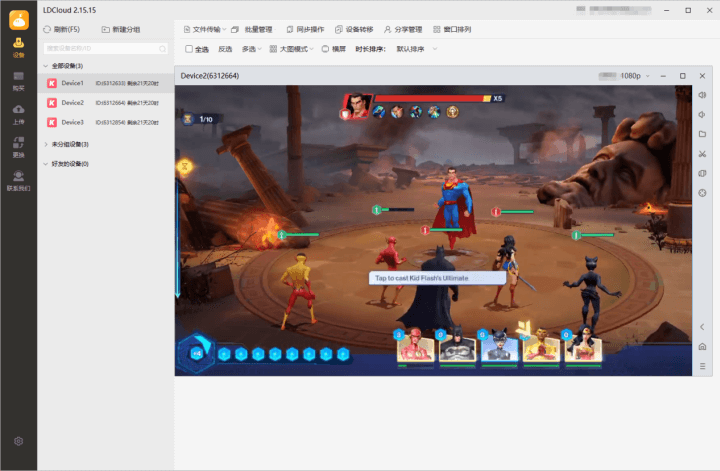The width and height of the screenshot is (720, 471).
Task: Click 反选 to invert selection
Action: point(225,49)
